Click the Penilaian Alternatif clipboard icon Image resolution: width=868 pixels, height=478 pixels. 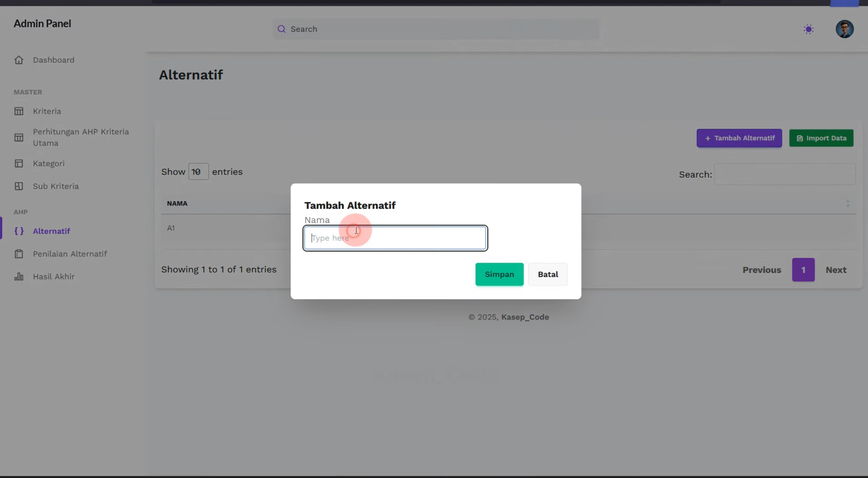(19, 254)
